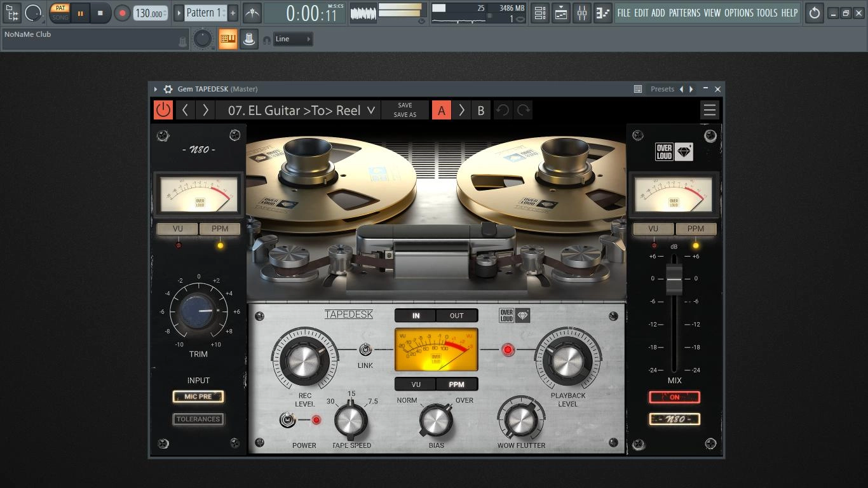Click the SAVE preset button

[405, 105]
